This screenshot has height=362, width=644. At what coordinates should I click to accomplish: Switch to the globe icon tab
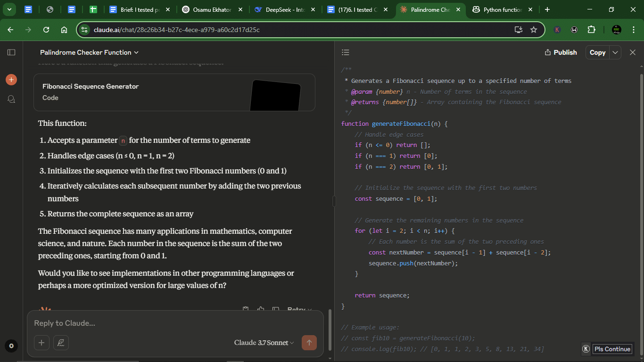(50, 9)
